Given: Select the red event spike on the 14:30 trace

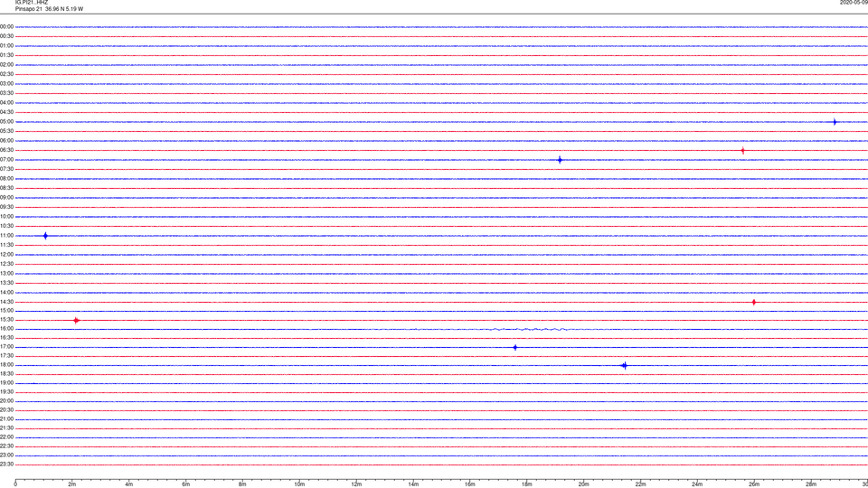Looking at the screenshot, I should click(753, 302).
